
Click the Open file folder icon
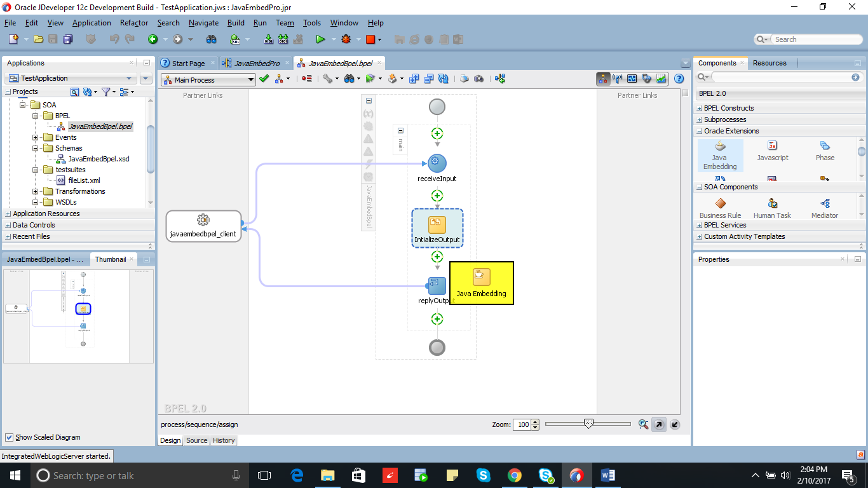click(x=39, y=39)
